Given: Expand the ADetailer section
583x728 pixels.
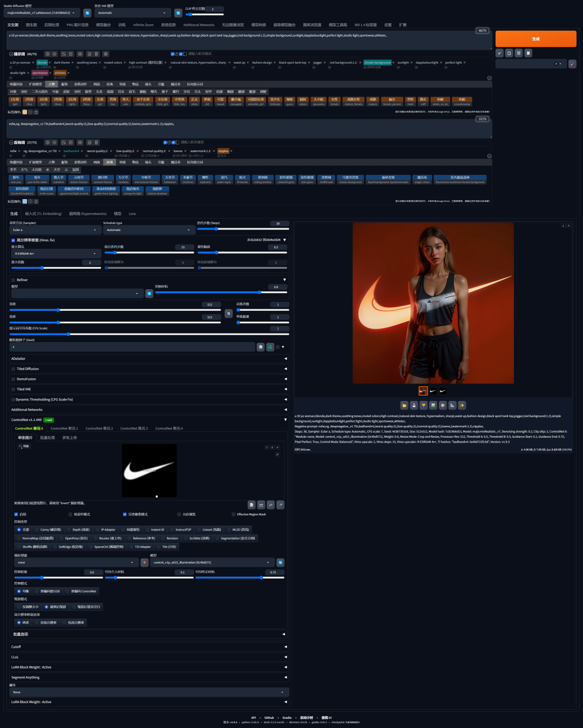Looking at the screenshot, I should coord(148,359).
